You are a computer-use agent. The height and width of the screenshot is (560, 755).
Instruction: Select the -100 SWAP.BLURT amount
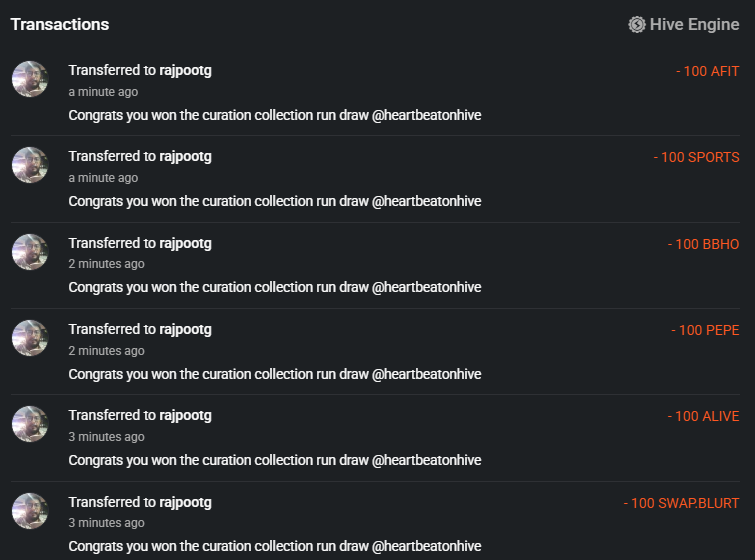tap(682, 503)
